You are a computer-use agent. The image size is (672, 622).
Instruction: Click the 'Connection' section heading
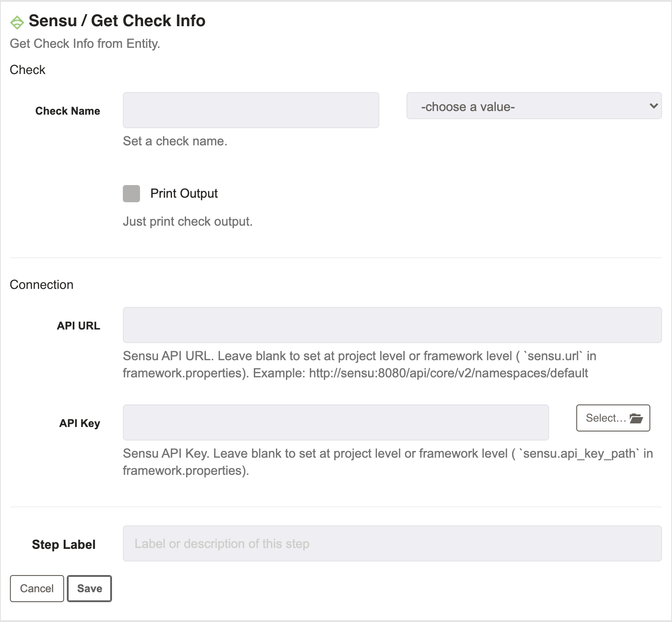pyautogui.click(x=42, y=285)
